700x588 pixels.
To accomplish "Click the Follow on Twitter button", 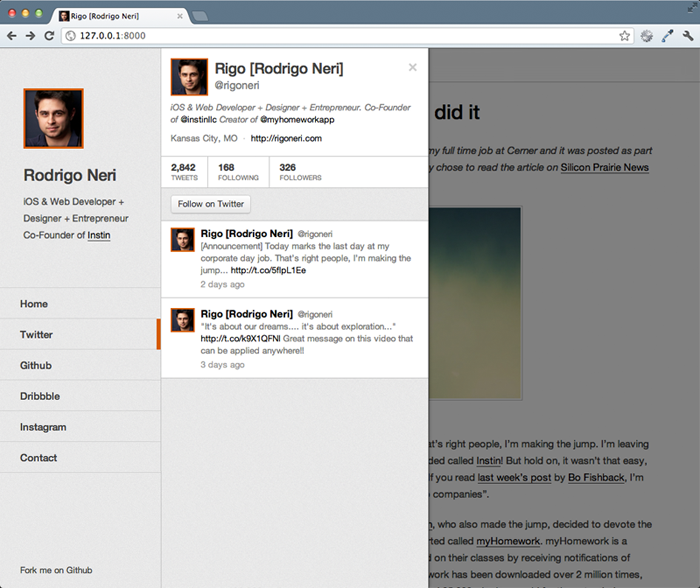I will [211, 204].
